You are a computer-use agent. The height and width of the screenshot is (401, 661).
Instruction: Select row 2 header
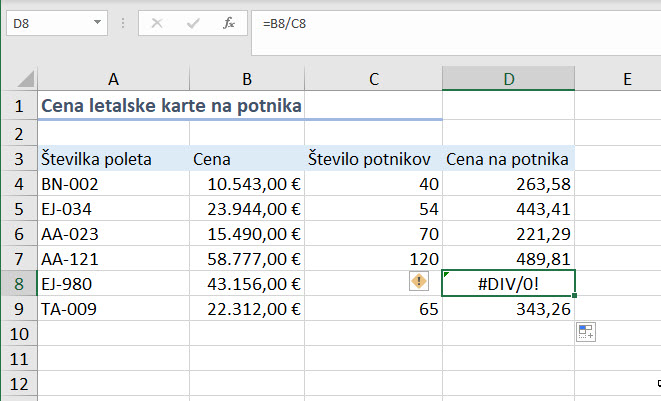point(19,134)
